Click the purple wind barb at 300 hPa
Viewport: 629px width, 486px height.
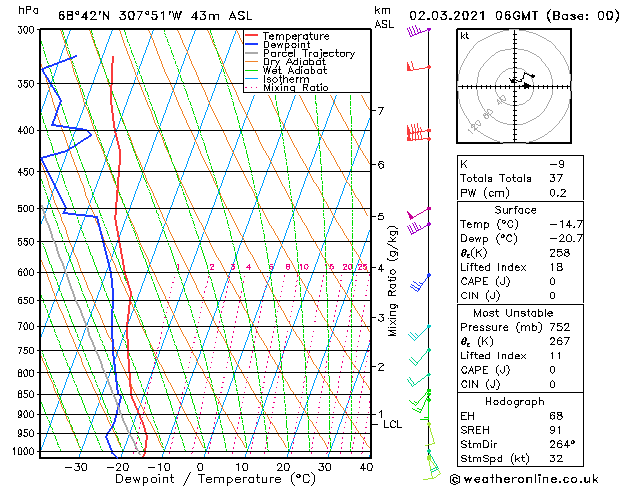pos(418,31)
